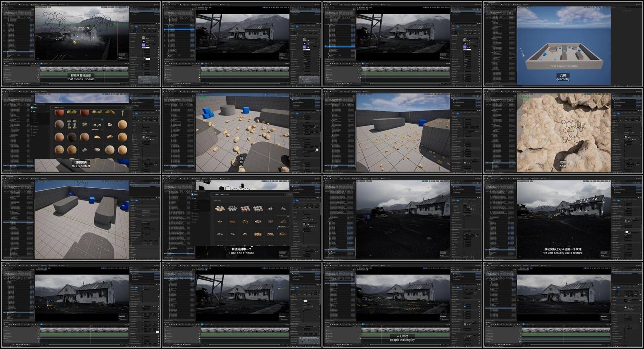Viewport: 644px width, 349px height.
Task: Select the stone pillars asset in Bridge grid
Action: coord(72,124)
